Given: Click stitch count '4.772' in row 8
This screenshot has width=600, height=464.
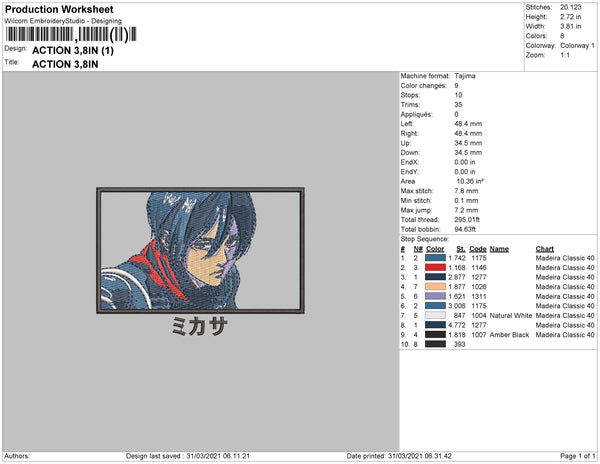Looking at the screenshot, I should pyautogui.click(x=457, y=325).
